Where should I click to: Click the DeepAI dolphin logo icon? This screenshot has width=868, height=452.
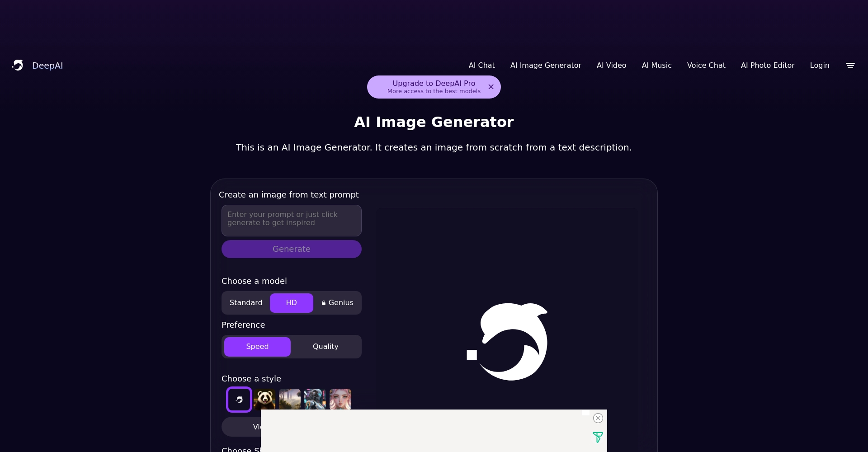click(18, 66)
